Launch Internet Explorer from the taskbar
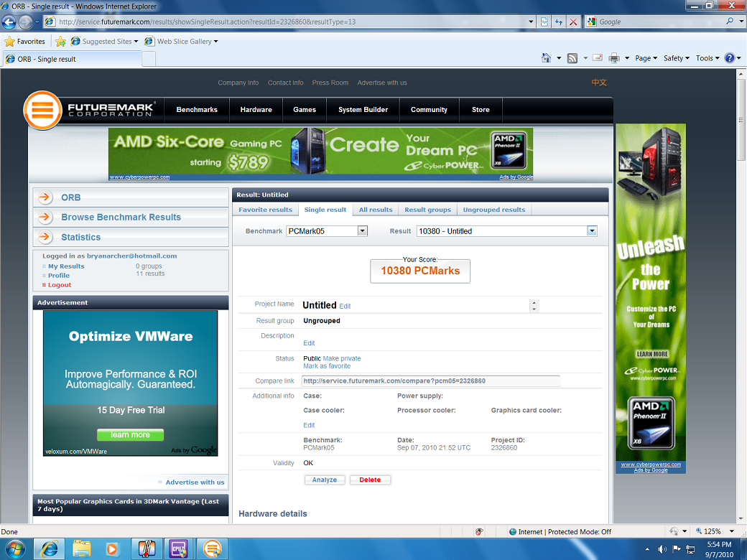Screen dimensions: 747x560 click(x=49, y=549)
